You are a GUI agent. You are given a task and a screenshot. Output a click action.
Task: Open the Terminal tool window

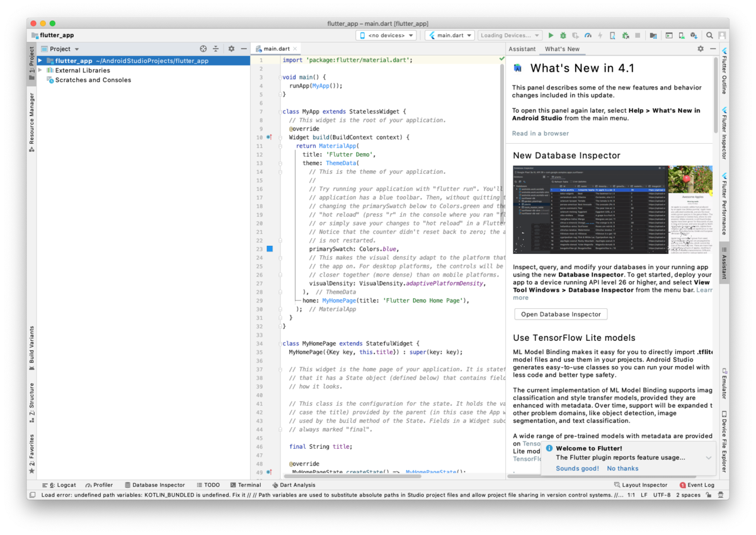245,485
